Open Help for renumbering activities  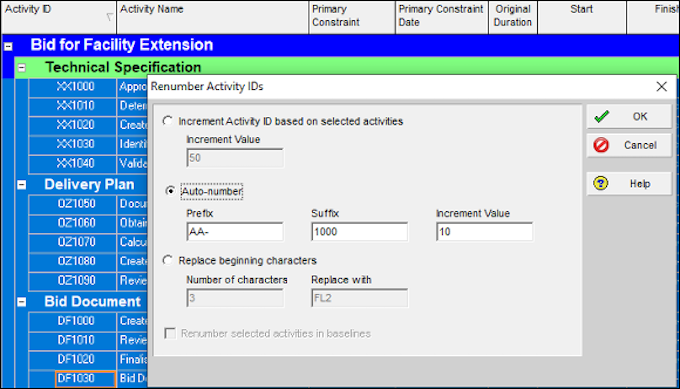tap(629, 183)
